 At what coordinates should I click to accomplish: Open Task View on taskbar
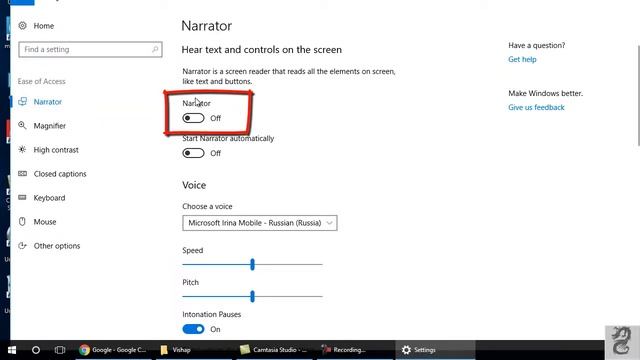(x=60, y=350)
